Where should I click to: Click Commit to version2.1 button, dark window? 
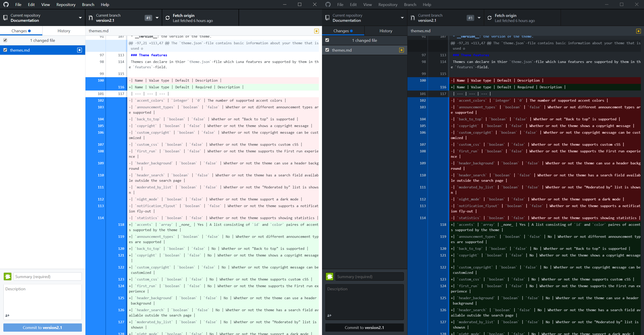click(x=365, y=327)
